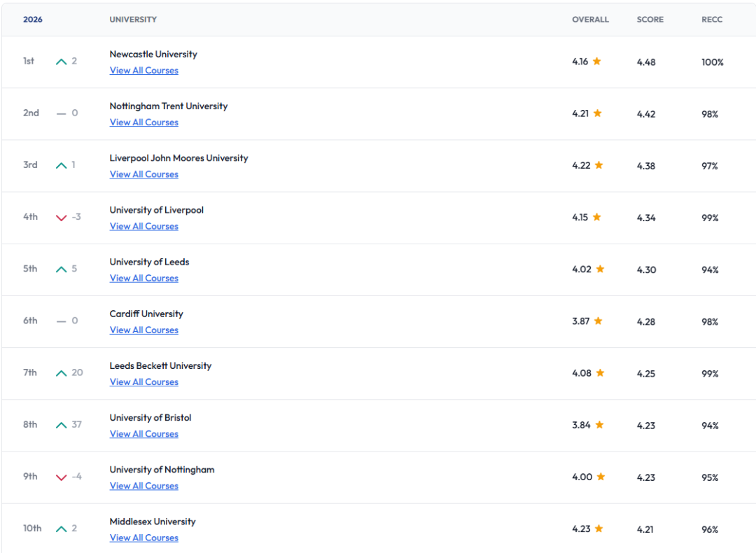The image size is (756, 553).
Task: Click the 10th rank label
Action: (x=32, y=528)
